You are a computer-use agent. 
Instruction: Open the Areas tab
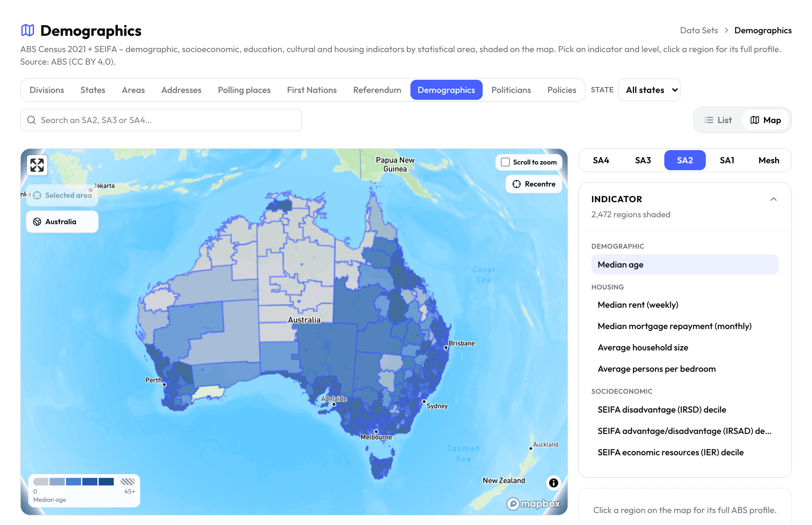click(x=133, y=90)
